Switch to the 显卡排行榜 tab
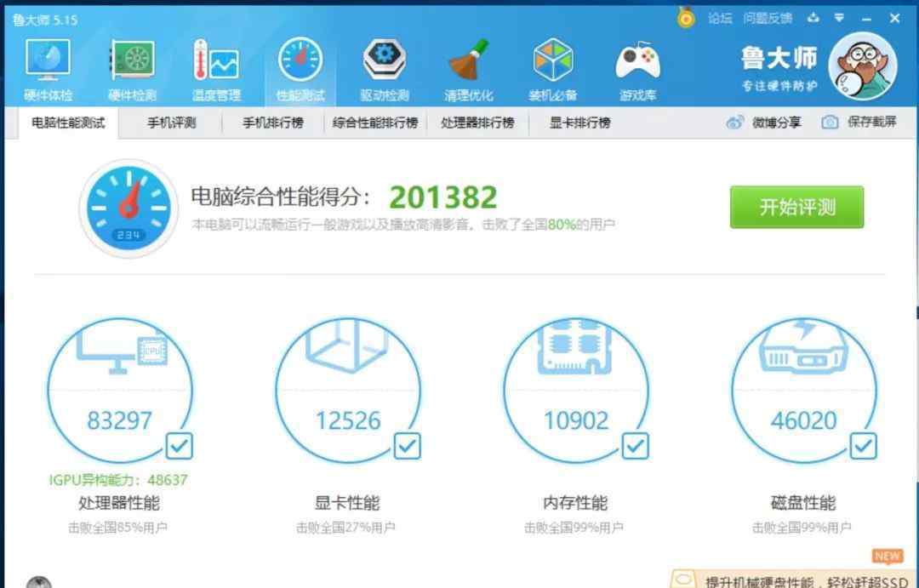 coord(580,123)
